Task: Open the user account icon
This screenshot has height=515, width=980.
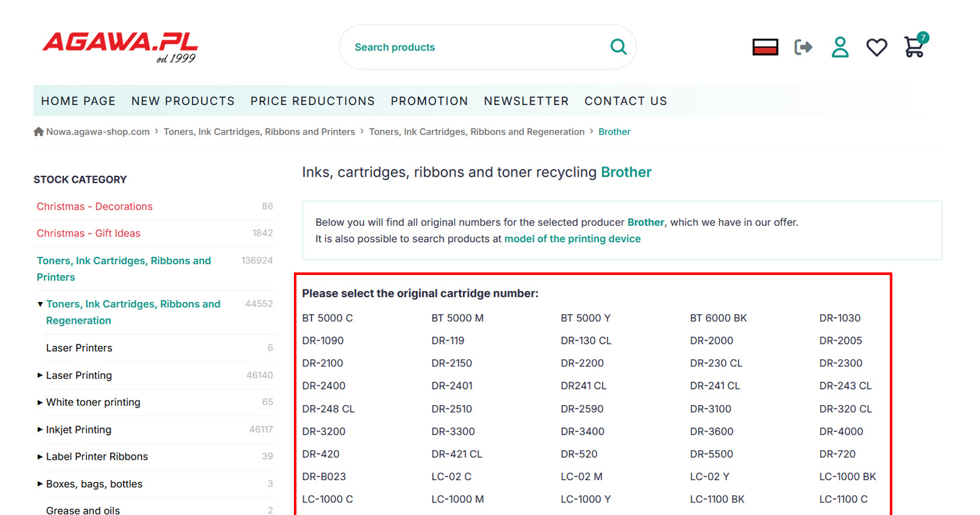Action: coord(840,47)
